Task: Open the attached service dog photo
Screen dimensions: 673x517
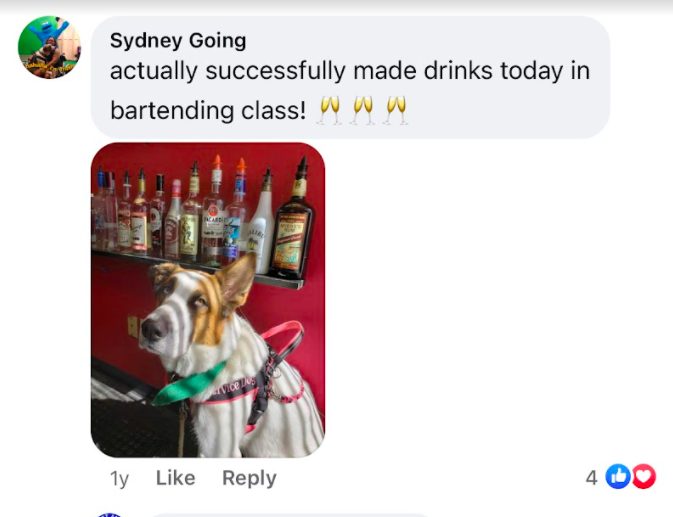Action: coord(208,300)
